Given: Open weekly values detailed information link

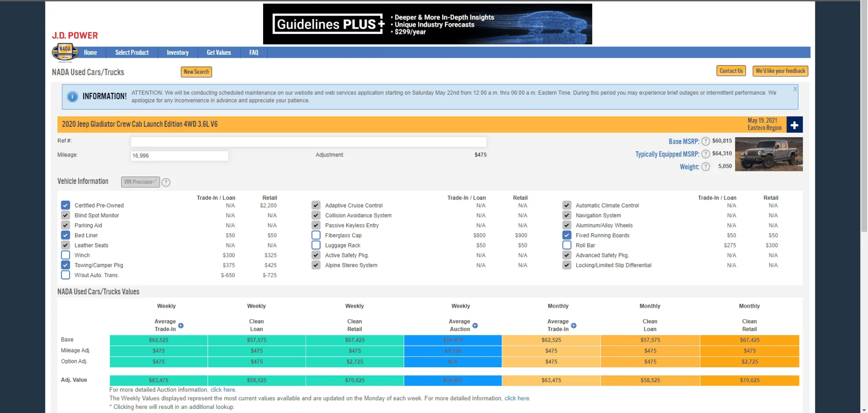Looking at the screenshot, I should (517, 398).
